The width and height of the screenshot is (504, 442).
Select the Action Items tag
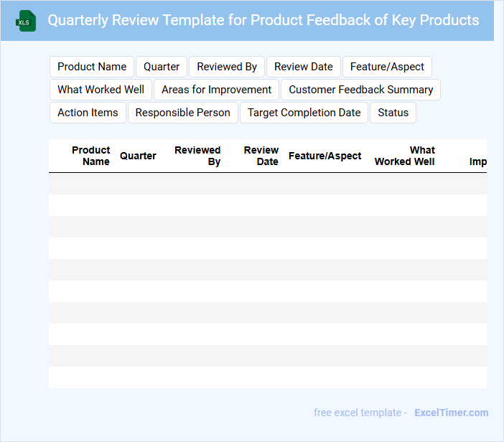click(88, 113)
